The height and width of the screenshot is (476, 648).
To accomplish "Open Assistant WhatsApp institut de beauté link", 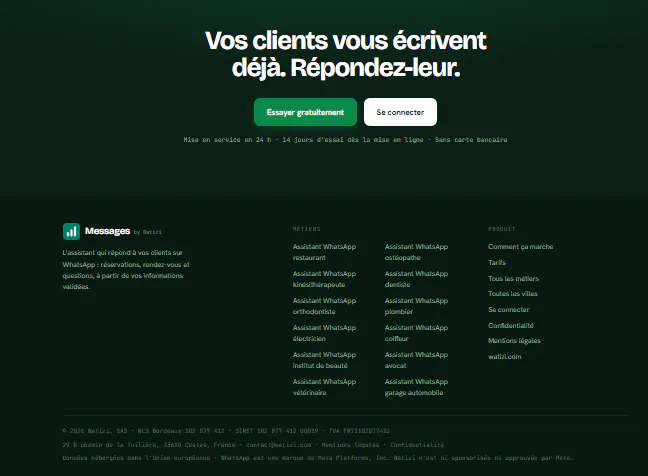I will point(324,360).
